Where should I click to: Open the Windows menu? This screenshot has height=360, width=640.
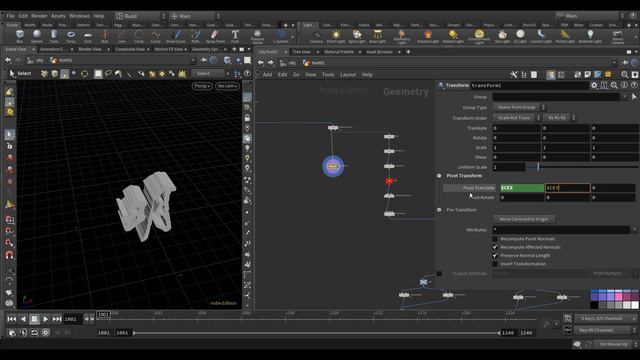[x=79, y=16]
